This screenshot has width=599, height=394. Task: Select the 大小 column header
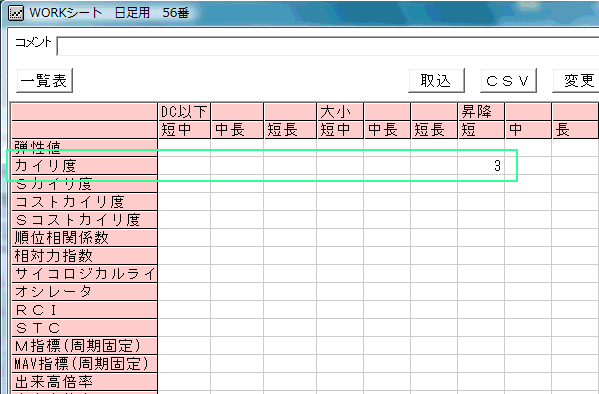[x=340, y=112]
